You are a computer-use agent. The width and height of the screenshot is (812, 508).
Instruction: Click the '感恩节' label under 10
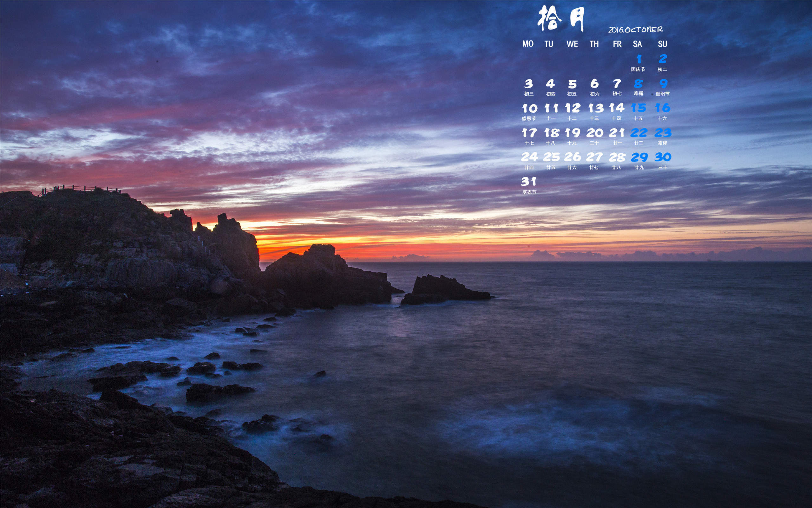click(529, 118)
